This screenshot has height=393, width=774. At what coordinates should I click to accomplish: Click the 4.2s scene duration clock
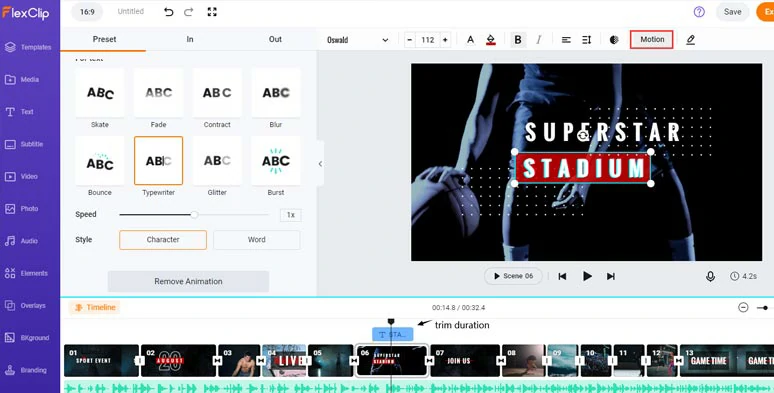pyautogui.click(x=743, y=276)
